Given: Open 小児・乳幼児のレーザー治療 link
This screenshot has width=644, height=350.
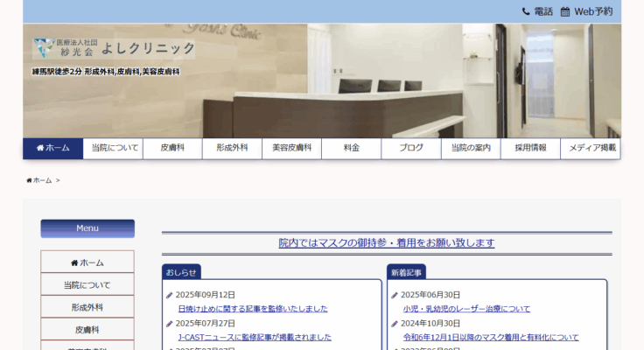Looking at the screenshot, I should 465,309.
